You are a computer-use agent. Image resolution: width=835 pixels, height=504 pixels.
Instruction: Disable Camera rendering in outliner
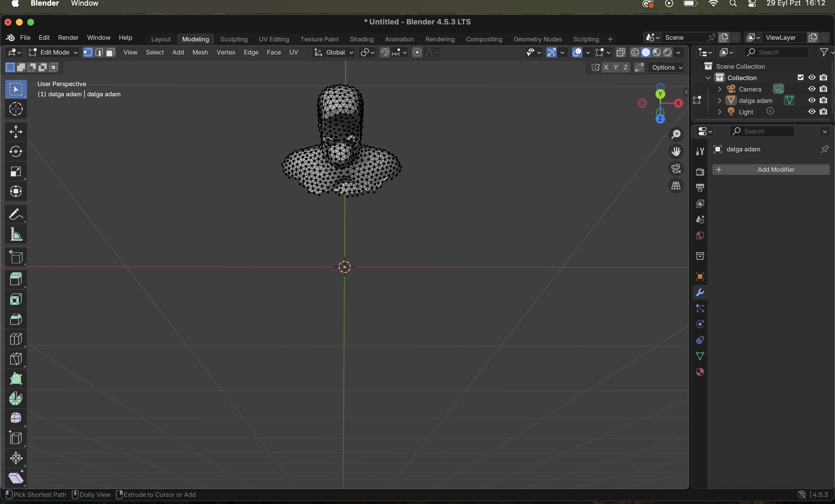[x=823, y=89]
